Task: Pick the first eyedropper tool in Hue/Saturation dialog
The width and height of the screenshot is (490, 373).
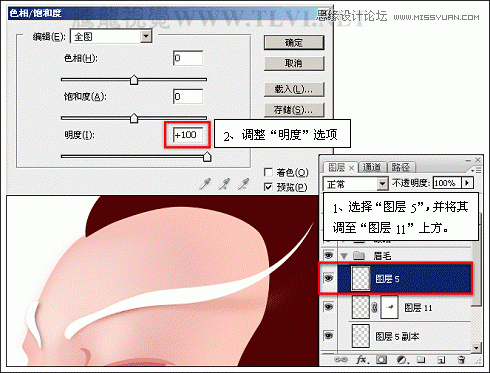Action: (x=205, y=184)
